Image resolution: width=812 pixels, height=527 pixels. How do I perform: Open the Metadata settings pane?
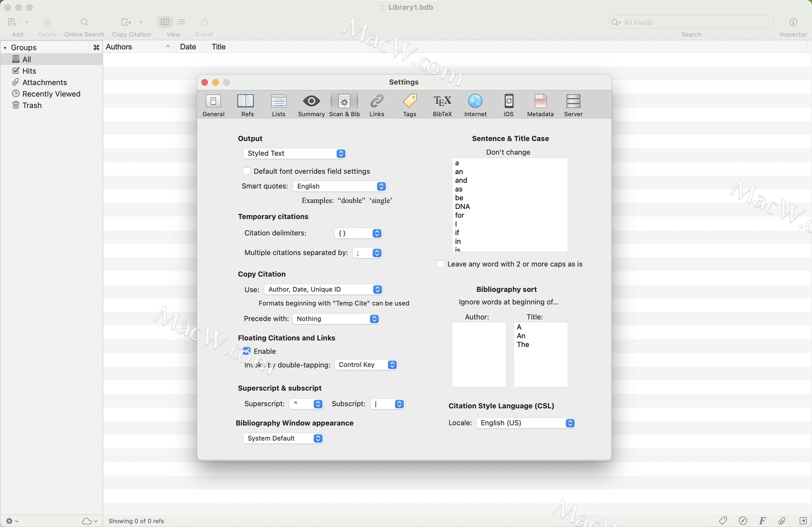(540, 105)
